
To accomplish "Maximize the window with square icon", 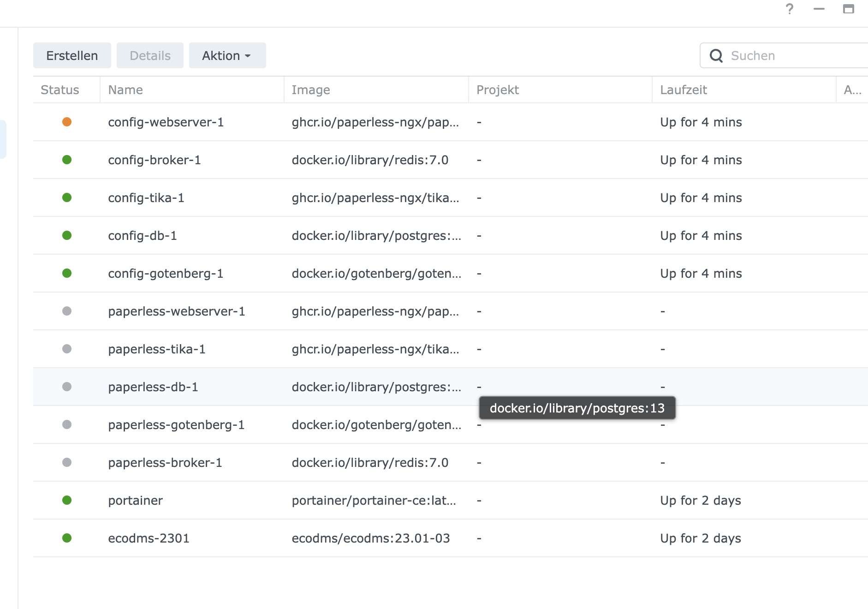I will coord(849,9).
